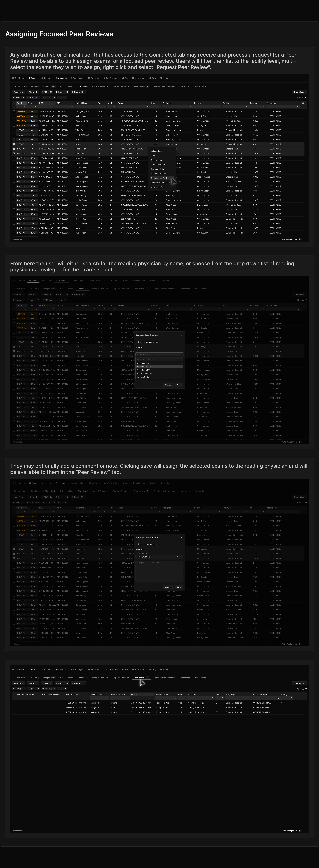
Task: Click Cancel in the reviewer-list dialog
Action: tap(168, 385)
